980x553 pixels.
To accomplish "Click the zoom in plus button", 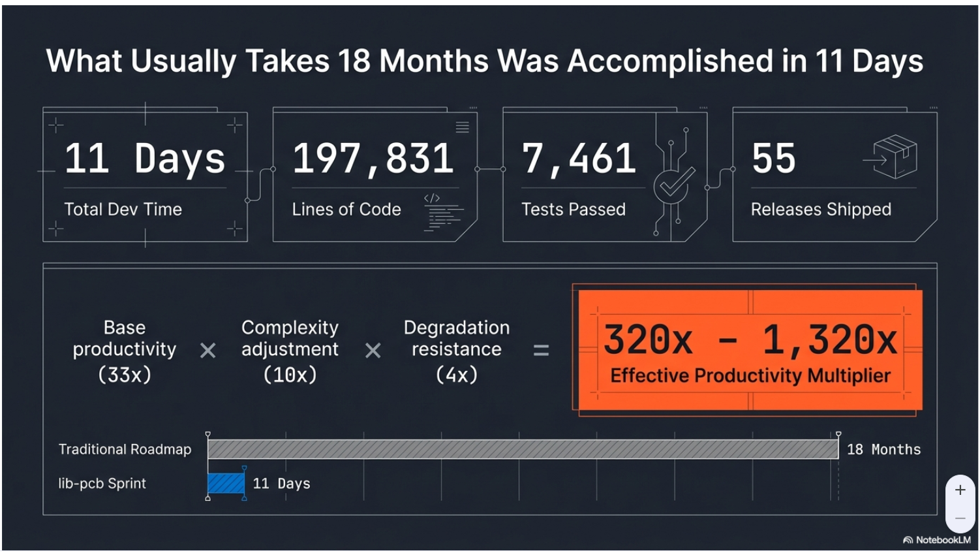I will 960,490.
